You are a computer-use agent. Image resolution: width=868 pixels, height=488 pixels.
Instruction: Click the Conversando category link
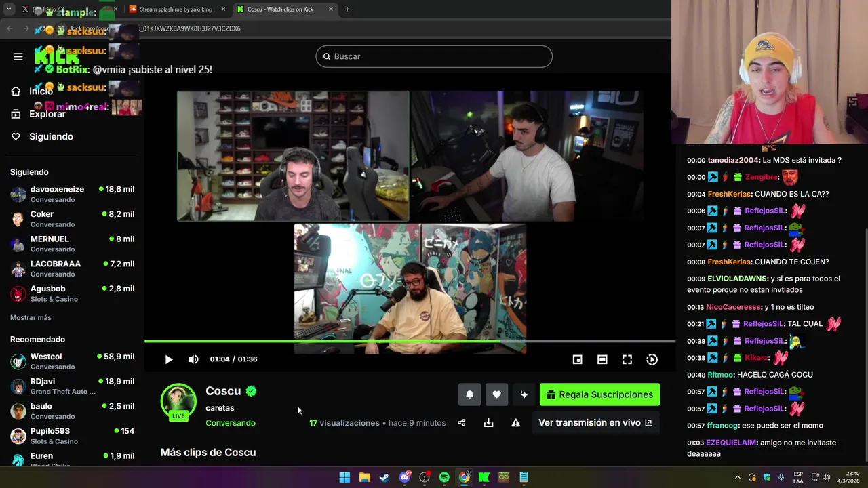coord(231,423)
